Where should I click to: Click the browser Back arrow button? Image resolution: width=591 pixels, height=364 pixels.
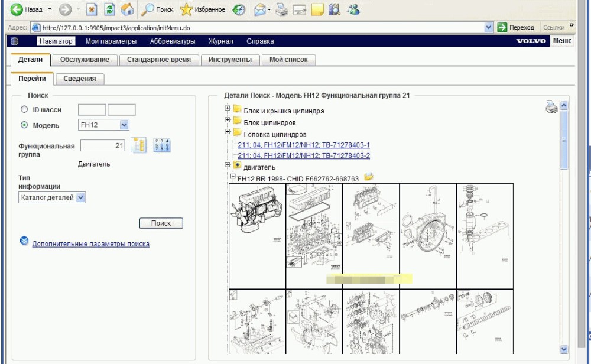pos(16,9)
